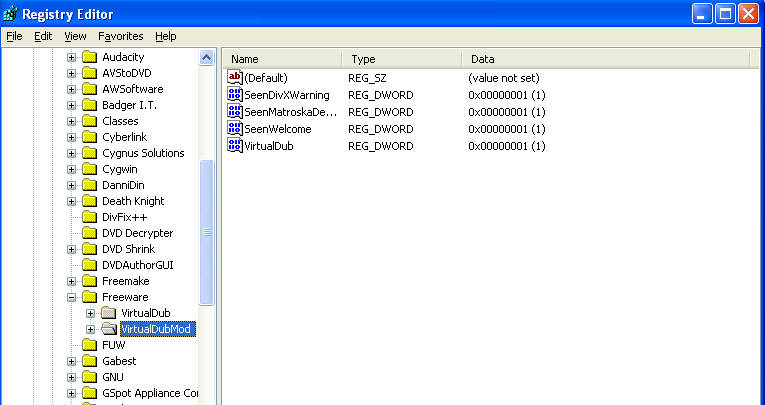Expand the Death Knight key

pos(72,202)
